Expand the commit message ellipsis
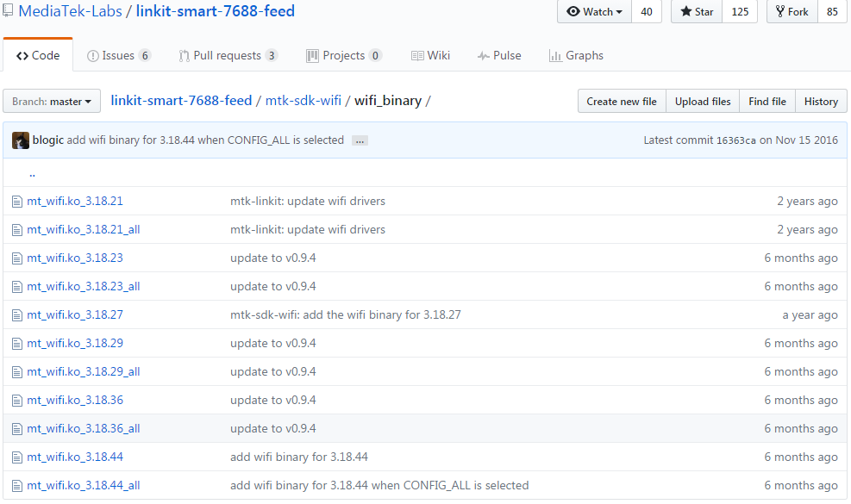851x504 pixels. pos(360,141)
